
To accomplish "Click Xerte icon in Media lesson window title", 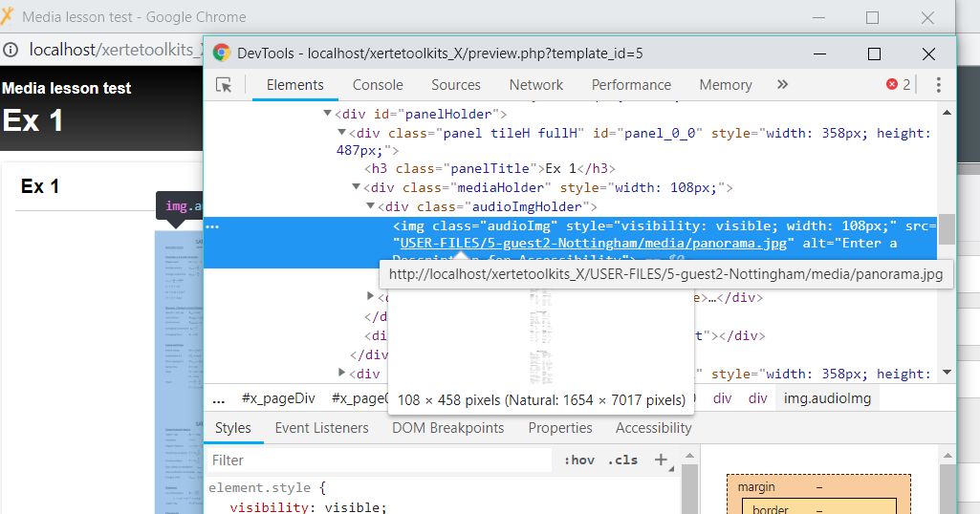I will pyautogui.click(x=7, y=16).
